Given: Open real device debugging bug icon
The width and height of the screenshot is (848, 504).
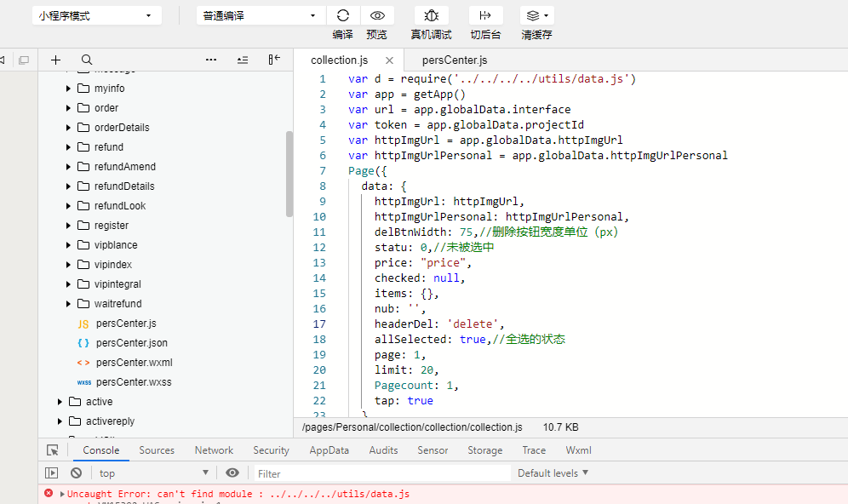Looking at the screenshot, I should [431, 15].
